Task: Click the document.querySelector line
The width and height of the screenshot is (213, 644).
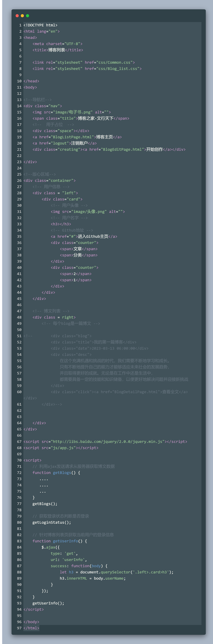Action: (117, 572)
